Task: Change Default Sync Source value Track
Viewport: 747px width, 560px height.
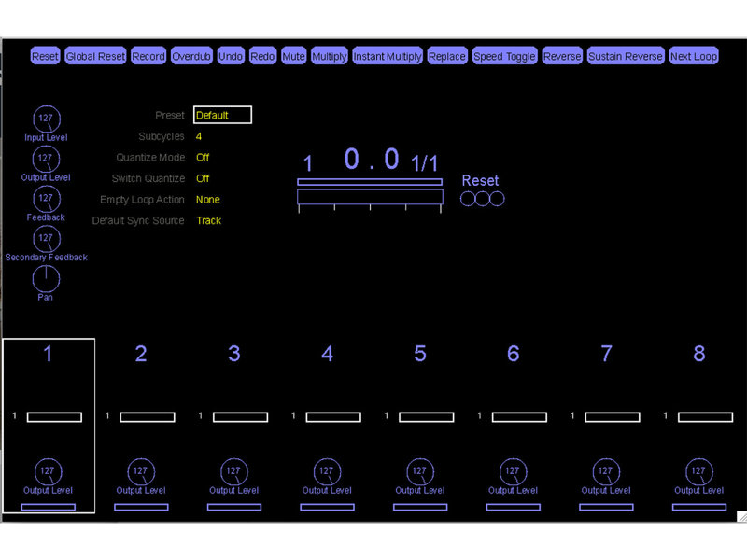Action: tap(208, 221)
